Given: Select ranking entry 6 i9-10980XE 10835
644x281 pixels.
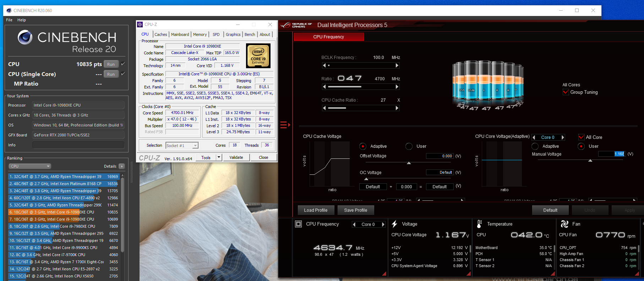Looking at the screenshot, I should 64,212.
